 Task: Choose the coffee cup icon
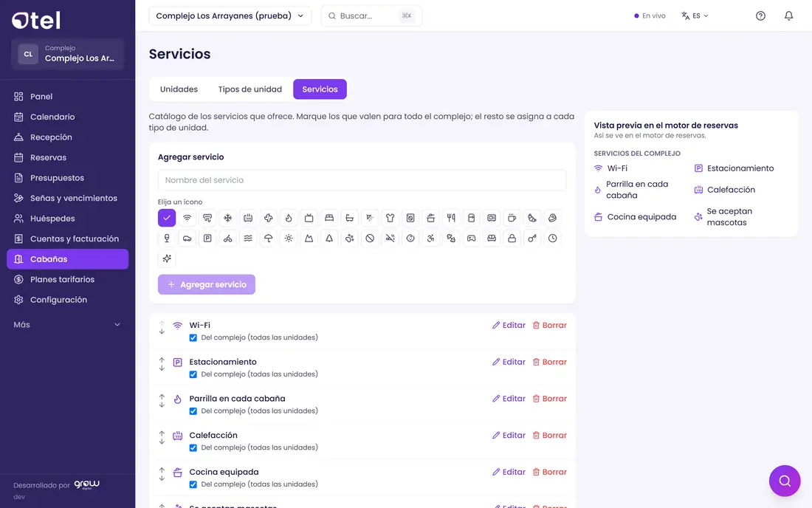512,218
